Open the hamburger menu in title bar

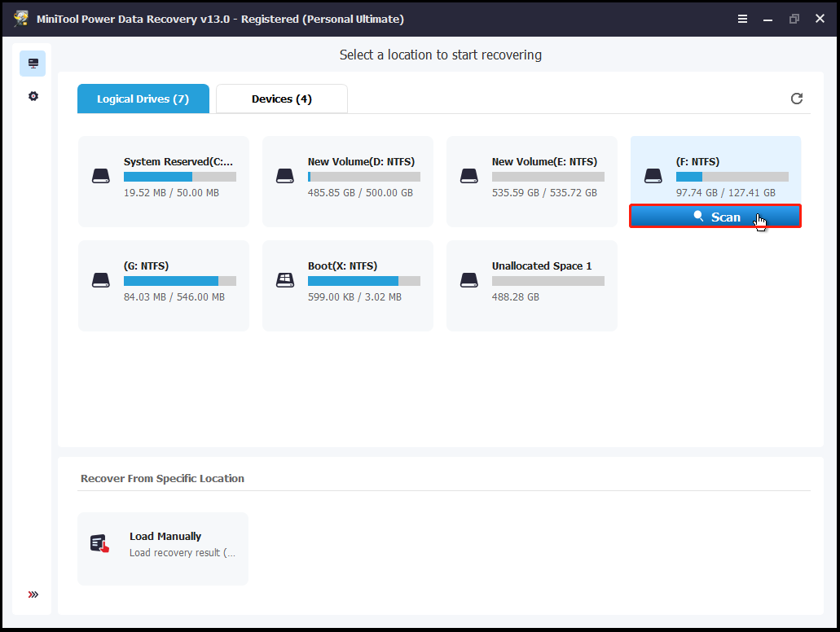click(x=742, y=19)
